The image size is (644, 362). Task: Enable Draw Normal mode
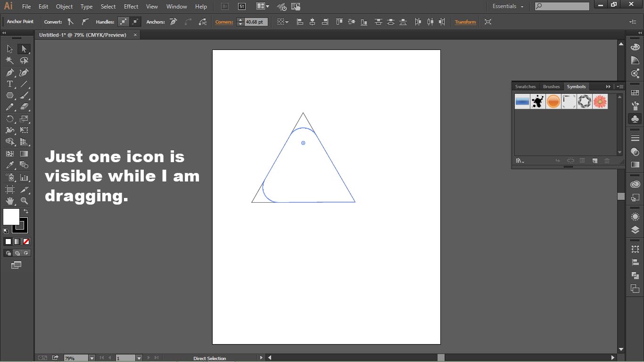tap(8, 253)
